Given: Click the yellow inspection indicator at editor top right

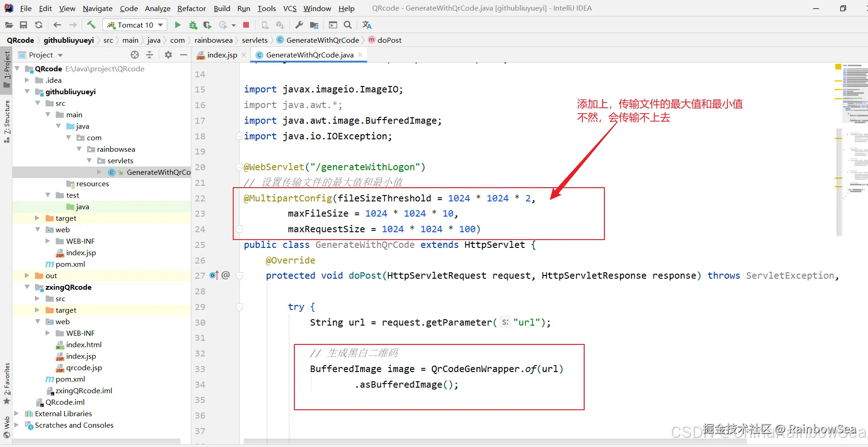Looking at the screenshot, I should tap(838, 67).
